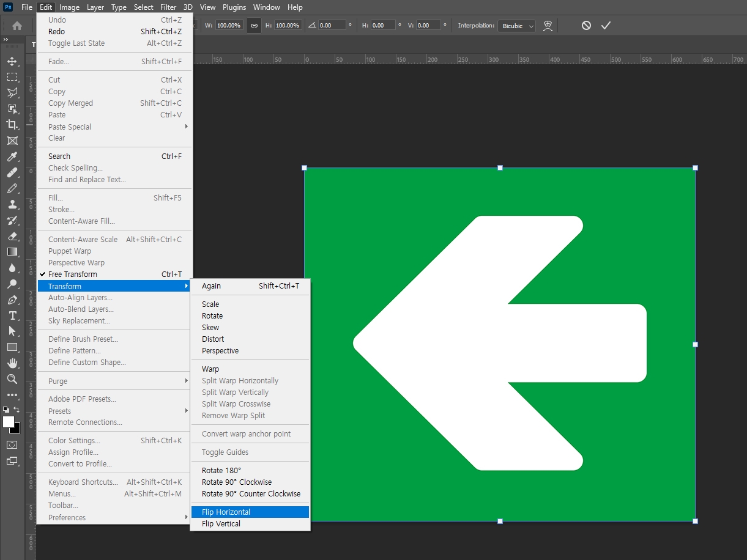Select Keyboard Shortcuts menu item
The width and height of the screenshot is (747, 560).
click(115, 482)
